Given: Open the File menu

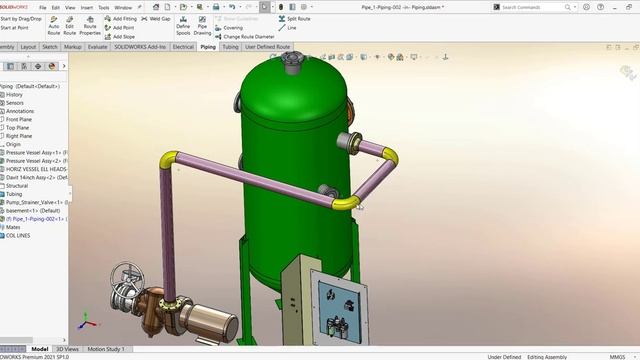Looking at the screenshot, I should point(42,7).
